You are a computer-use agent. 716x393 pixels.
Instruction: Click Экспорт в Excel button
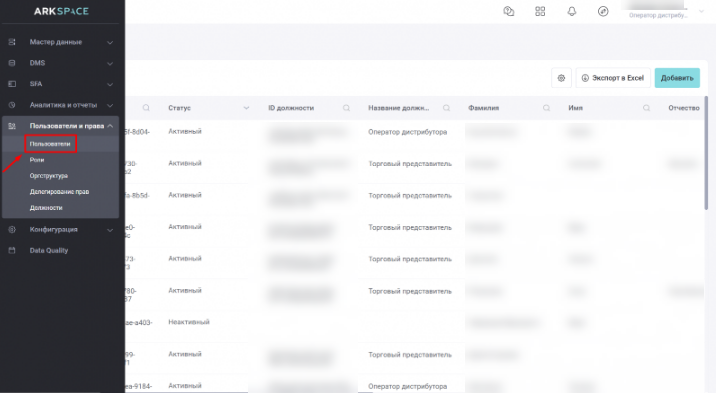coord(613,78)
